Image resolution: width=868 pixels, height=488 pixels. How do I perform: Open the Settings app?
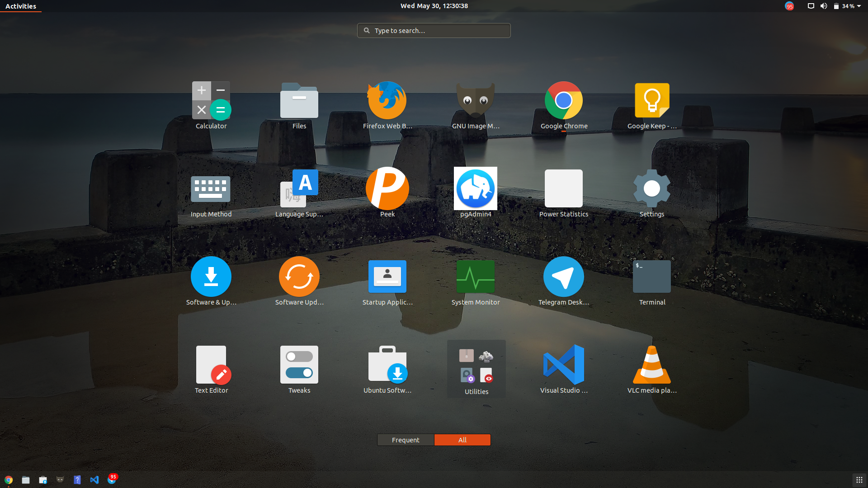652,194
